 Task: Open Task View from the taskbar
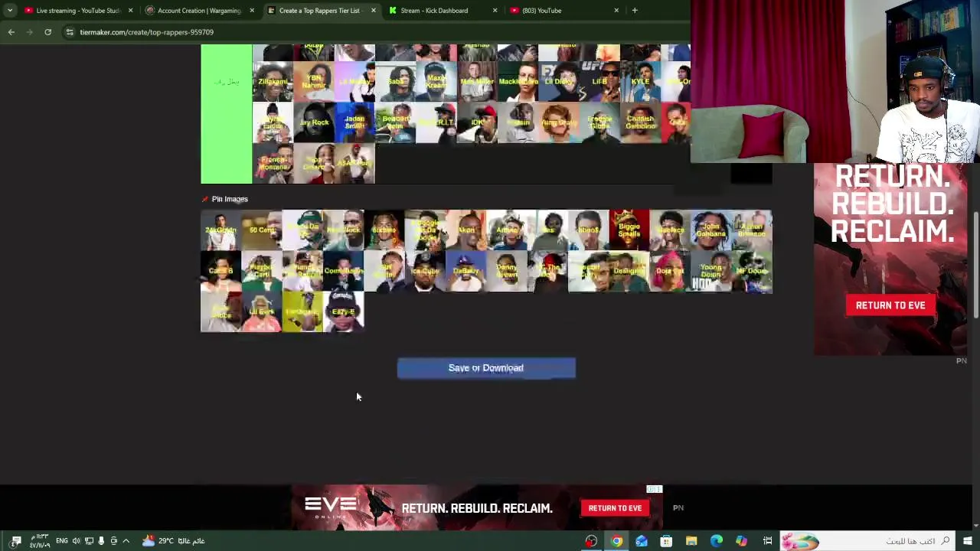click(767, 541)
